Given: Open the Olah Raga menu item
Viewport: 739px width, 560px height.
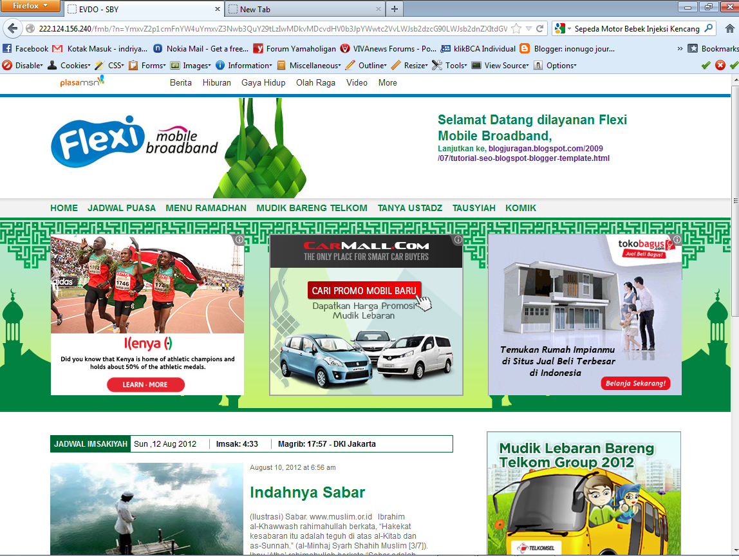Looking at the screenshot, I should (316, 82).
